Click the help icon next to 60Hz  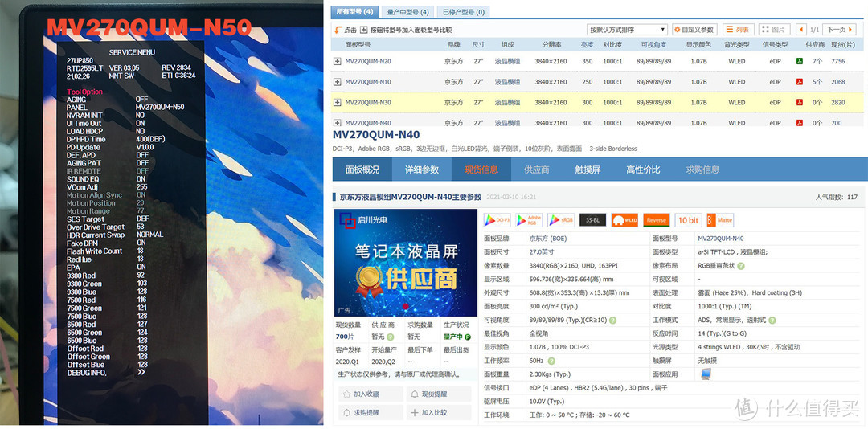550,361
